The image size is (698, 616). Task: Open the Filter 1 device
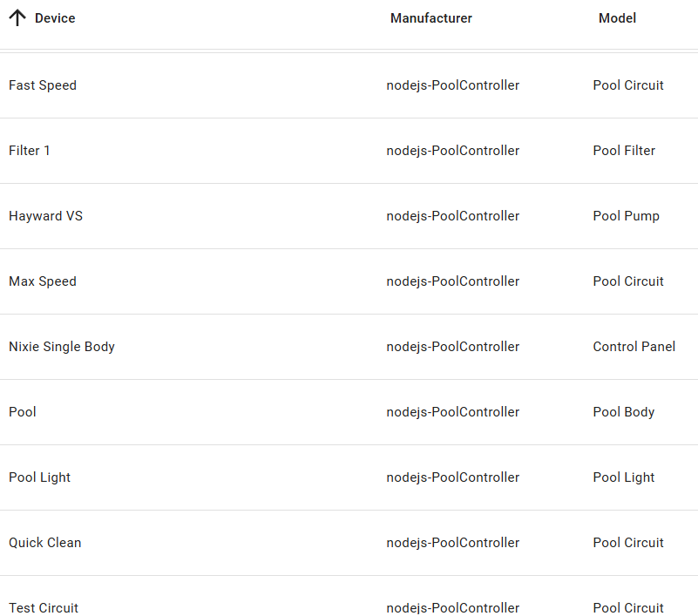click(x=30, y=151)
